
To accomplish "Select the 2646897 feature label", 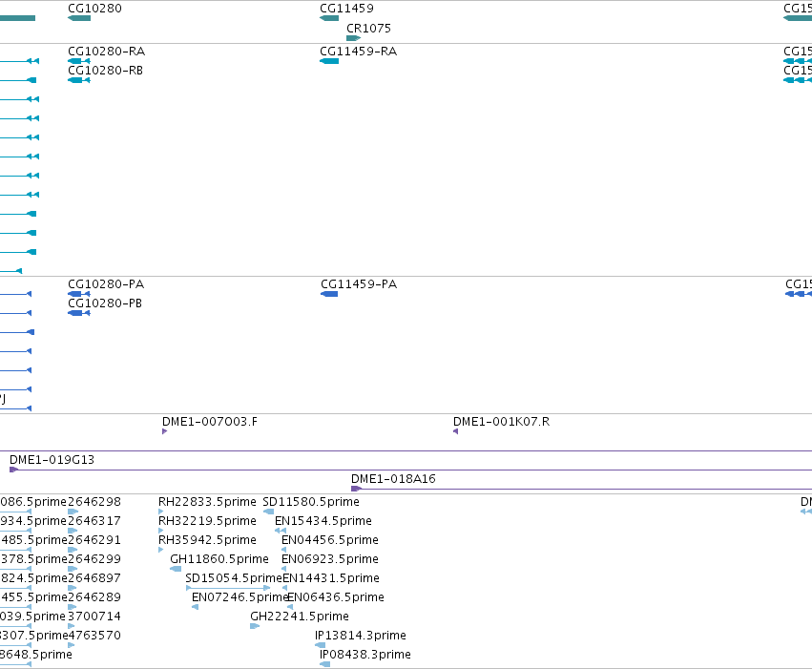I will [x=94, y=578].
